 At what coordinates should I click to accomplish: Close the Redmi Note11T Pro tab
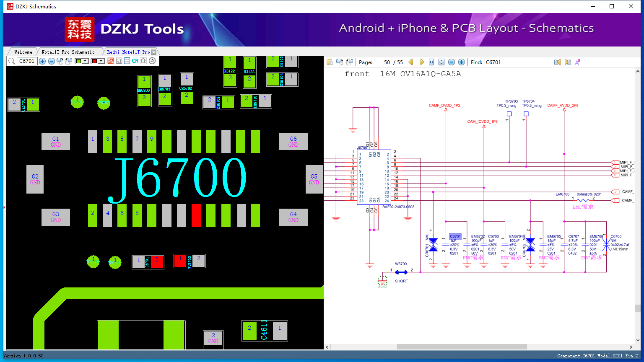tap(154, 52)
